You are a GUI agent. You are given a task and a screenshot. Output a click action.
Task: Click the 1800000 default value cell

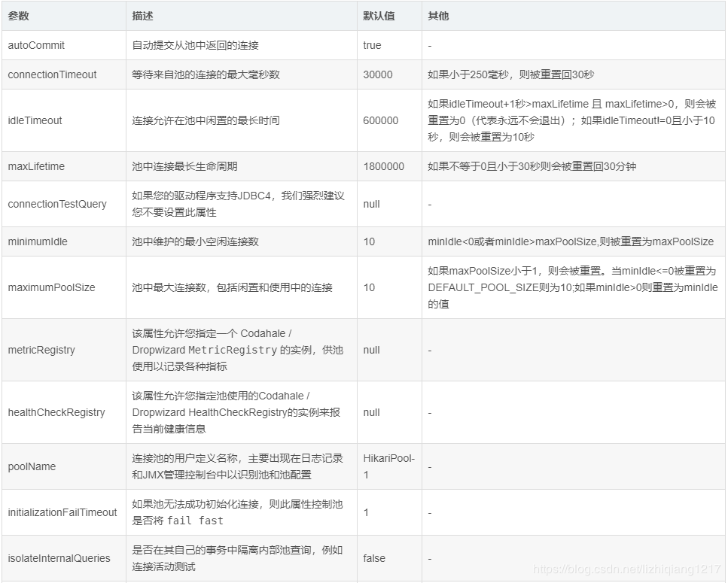[x=383, y=166]
